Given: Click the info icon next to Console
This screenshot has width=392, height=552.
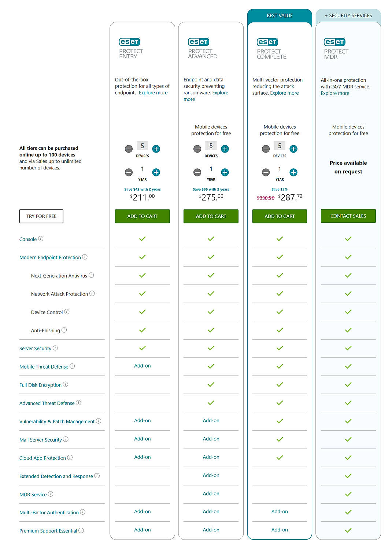Looking at the screenshot, I should tap(41, 238).
